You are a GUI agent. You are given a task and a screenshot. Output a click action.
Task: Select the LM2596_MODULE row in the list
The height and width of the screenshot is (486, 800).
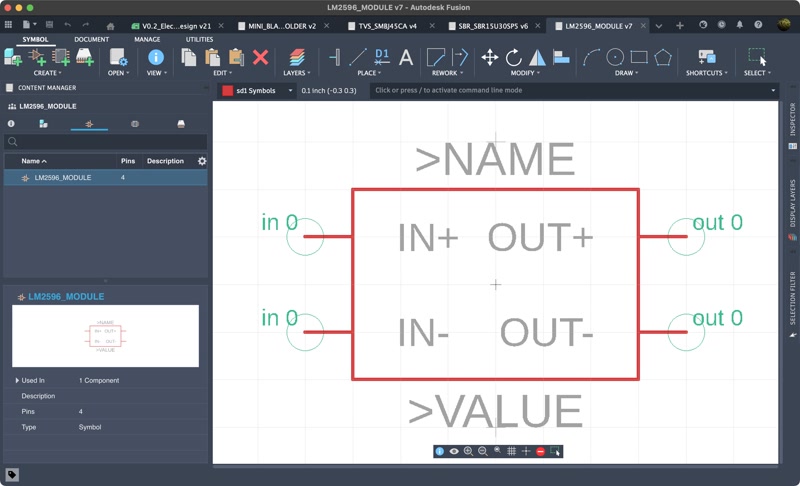click(x=106, y=177)
